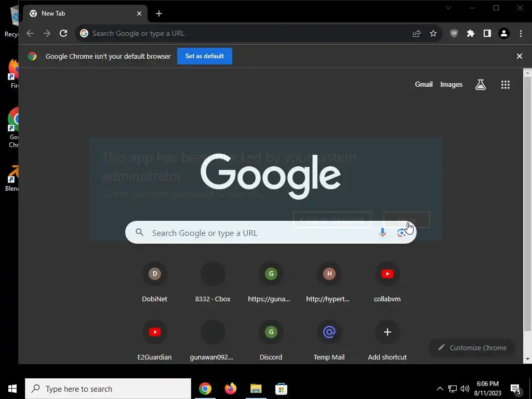Click the taskbar search box
This screenshot has height=399, width=532.
pyautogui.click(x=108, y=389)
